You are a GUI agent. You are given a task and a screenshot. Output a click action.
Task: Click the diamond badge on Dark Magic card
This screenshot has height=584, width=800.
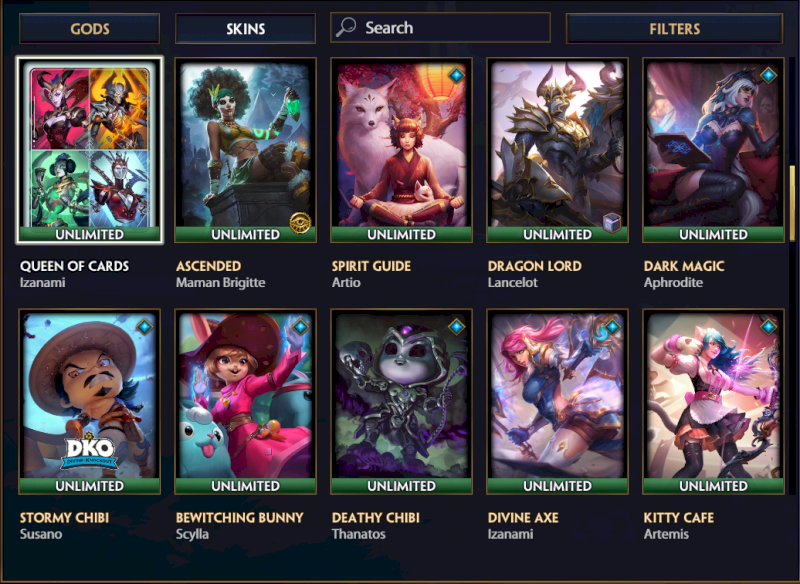pyautogui.click(x=768, y=75)
